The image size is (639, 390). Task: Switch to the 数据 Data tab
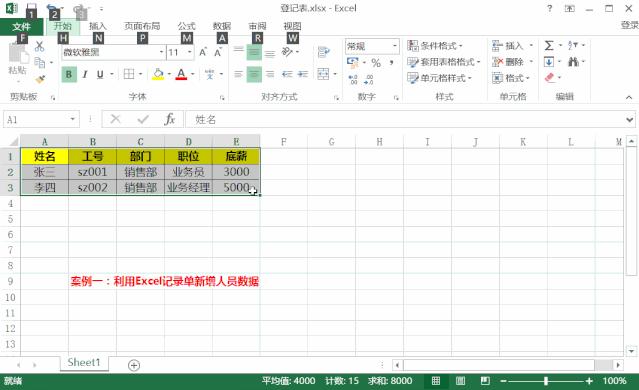coord(222,26)
